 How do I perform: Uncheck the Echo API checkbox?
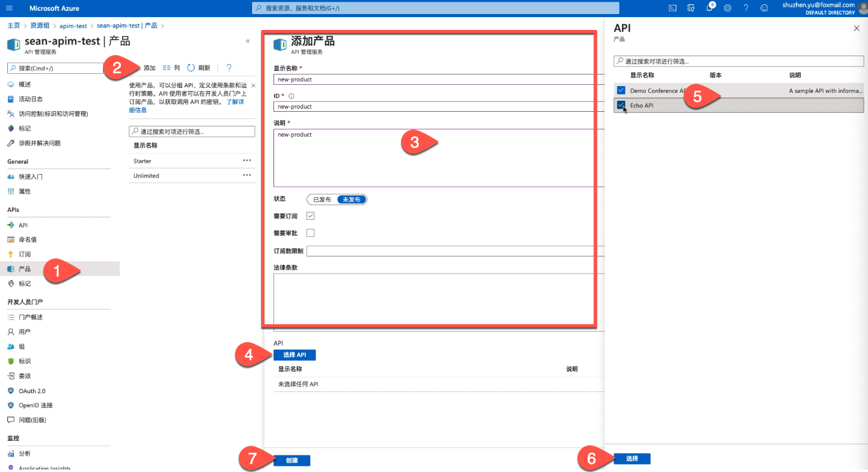tap(621, 105)
